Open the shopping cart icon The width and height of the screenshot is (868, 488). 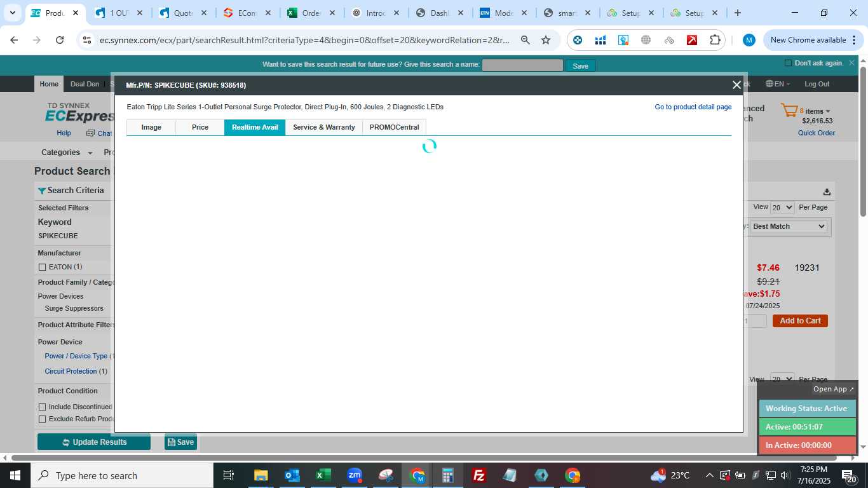tap(789, 111)
